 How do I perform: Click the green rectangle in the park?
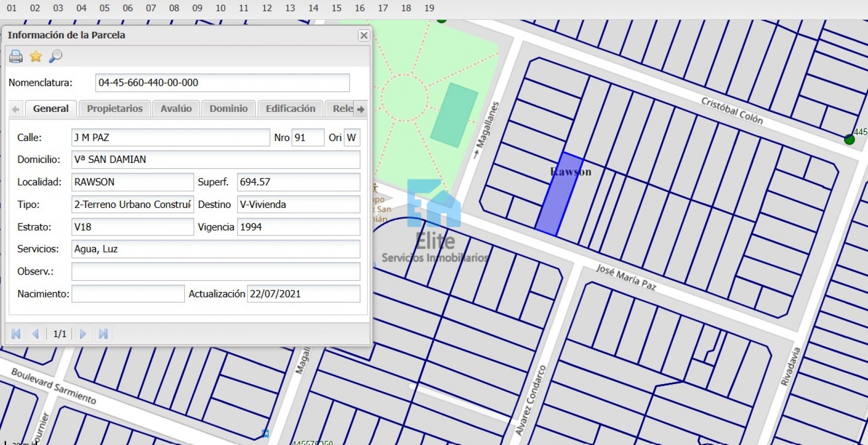pyautogui.click(x=453, y=115)
